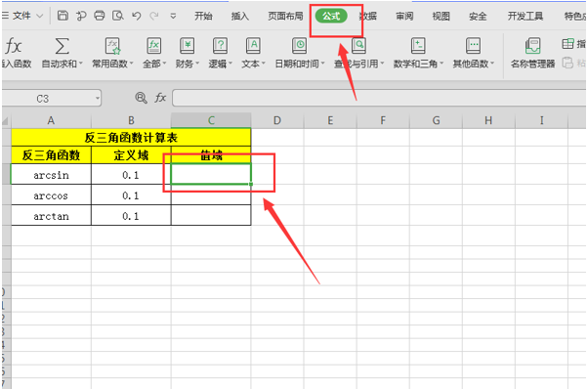This screenshot has height=389, width=588.
Task: Click the AutoSum sigma icon
Action: tap(62, 47)
